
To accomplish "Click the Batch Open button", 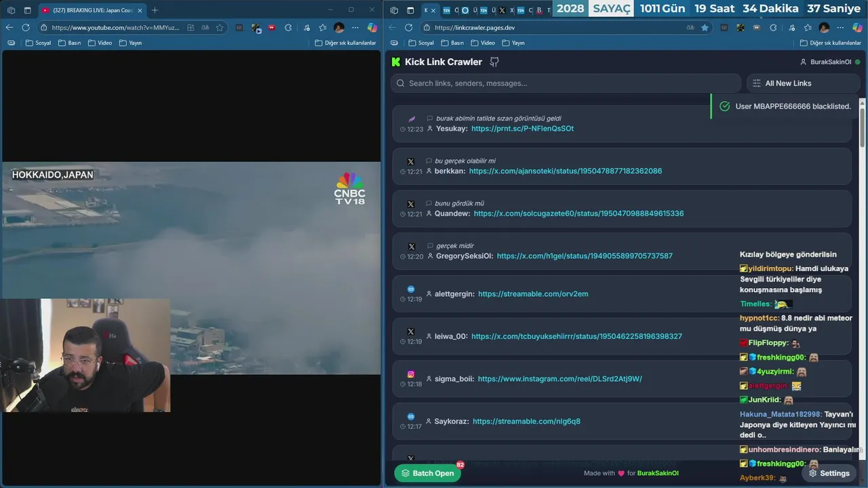I will [x=428, y=473].
